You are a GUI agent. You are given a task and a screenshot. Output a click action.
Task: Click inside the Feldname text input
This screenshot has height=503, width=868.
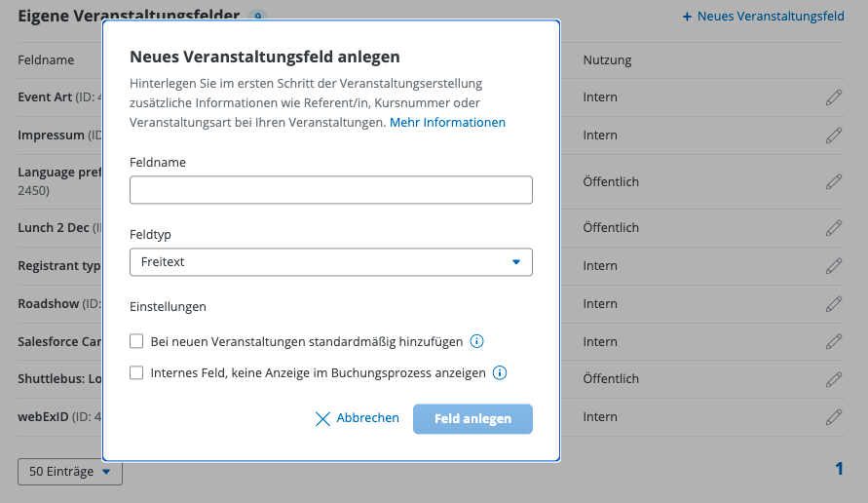(331, 190)
